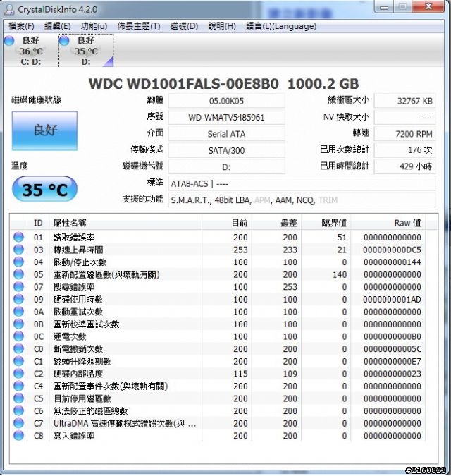Image resolution: width=451 pixels, height=476 pixels.
Task: Click raw value 000000000DC5
Action: (392, 250)
